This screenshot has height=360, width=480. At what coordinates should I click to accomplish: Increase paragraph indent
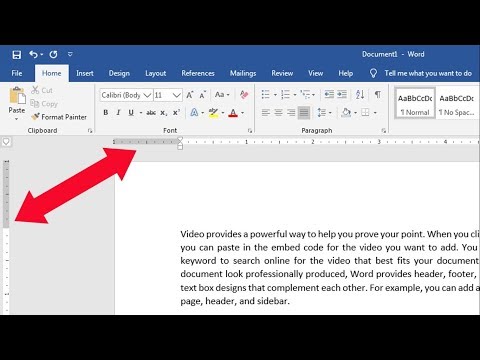(x=342, y=95)
